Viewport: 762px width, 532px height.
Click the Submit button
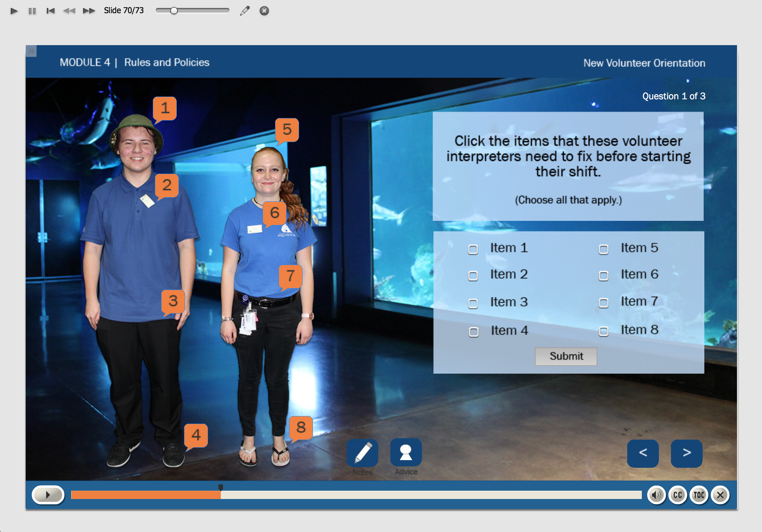tap(566, 356)
